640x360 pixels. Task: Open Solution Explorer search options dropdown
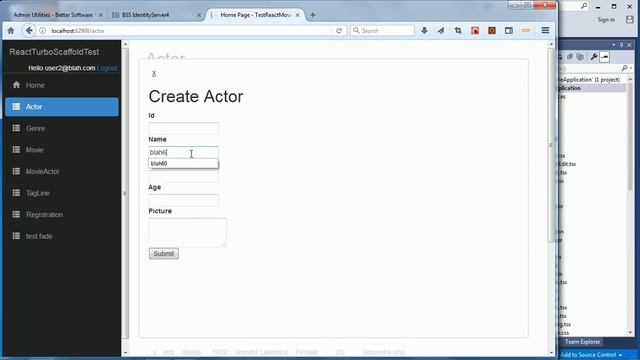631,68
